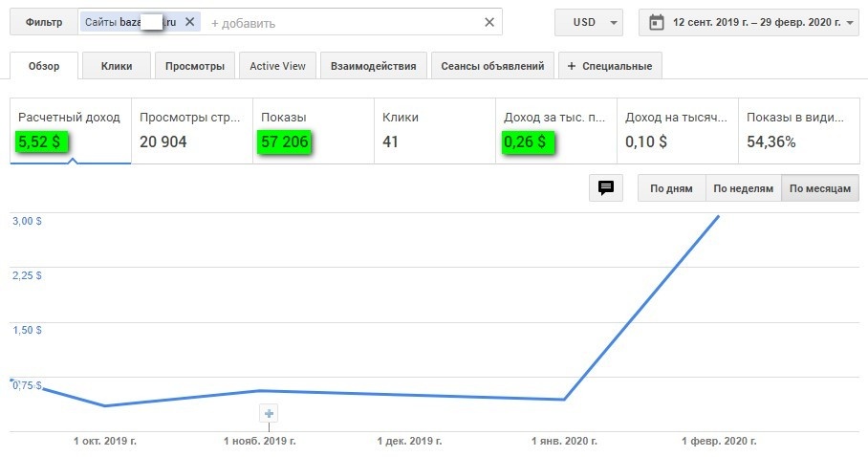Add a note with the plus marker on chart

[269, 413]
